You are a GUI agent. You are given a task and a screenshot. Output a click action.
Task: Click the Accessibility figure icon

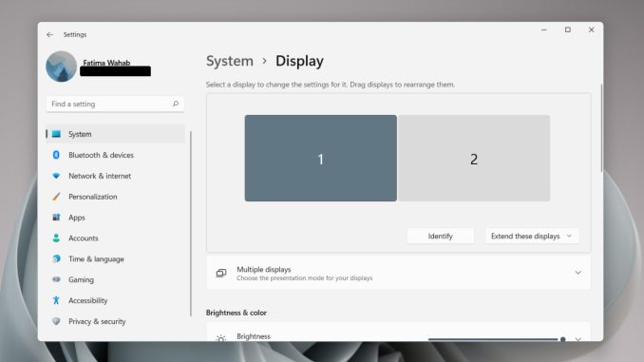click(56, 301)
